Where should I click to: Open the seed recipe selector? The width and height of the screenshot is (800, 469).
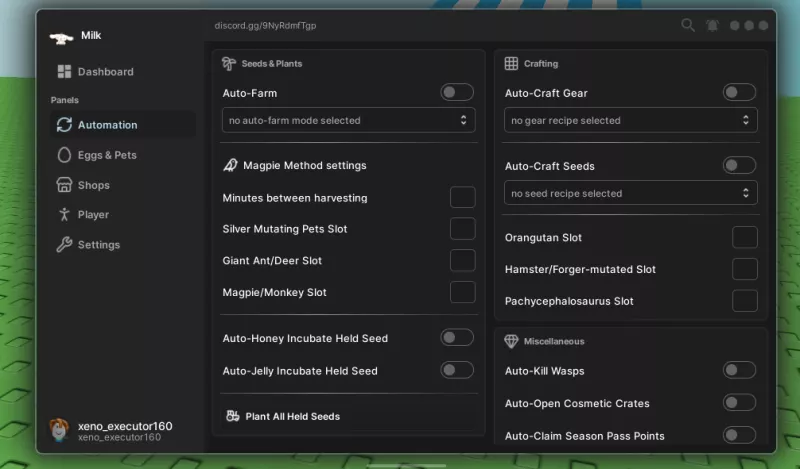[x=631, y=193]
